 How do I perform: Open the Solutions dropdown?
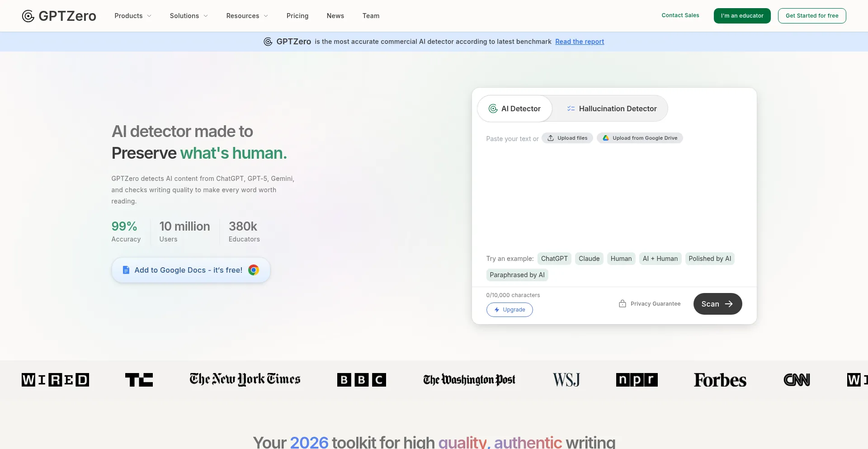point(188,16)
